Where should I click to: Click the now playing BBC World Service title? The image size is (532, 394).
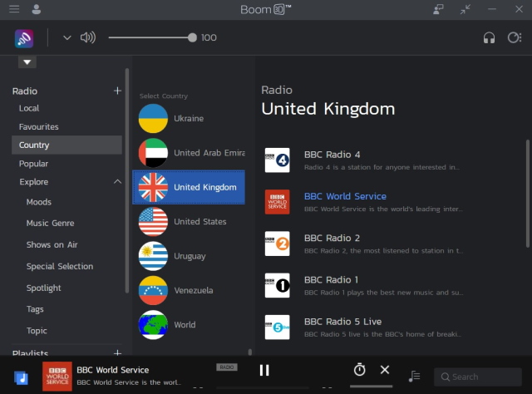113,370
